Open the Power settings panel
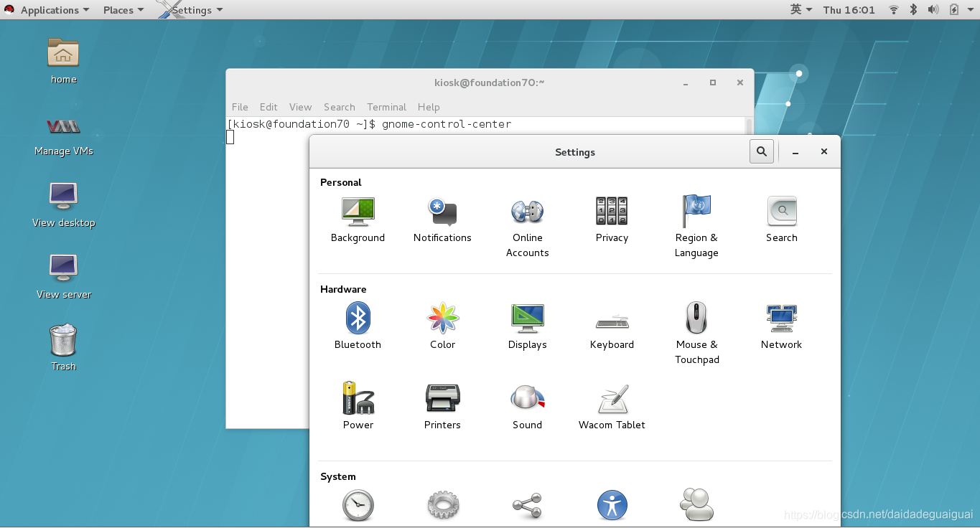The image size is (980, 528). (358, 407)
